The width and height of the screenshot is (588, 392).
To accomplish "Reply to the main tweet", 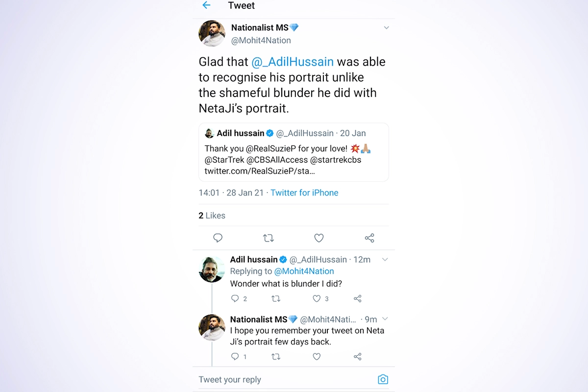I will tap(218, 238).
